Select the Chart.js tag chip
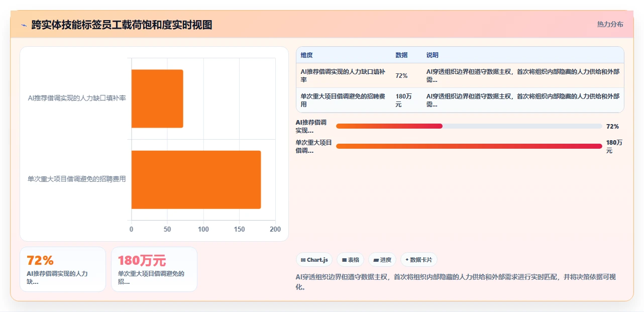The image size is (644, 312). 314,260
